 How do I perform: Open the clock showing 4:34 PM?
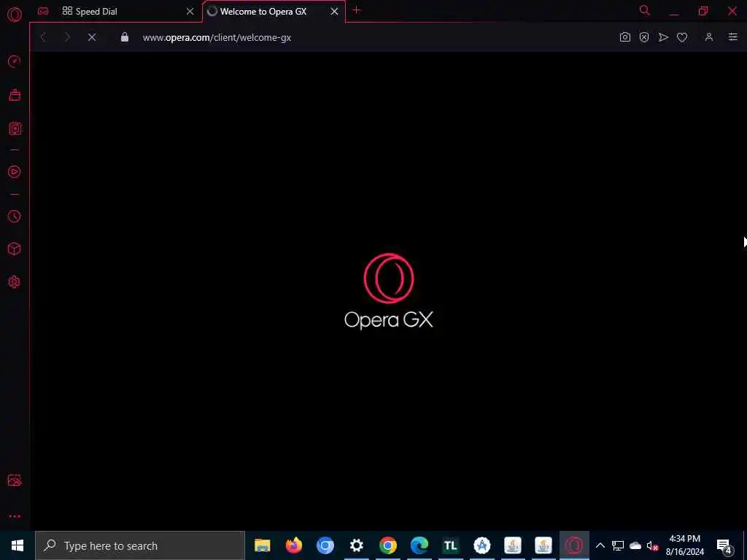(684, 545)
